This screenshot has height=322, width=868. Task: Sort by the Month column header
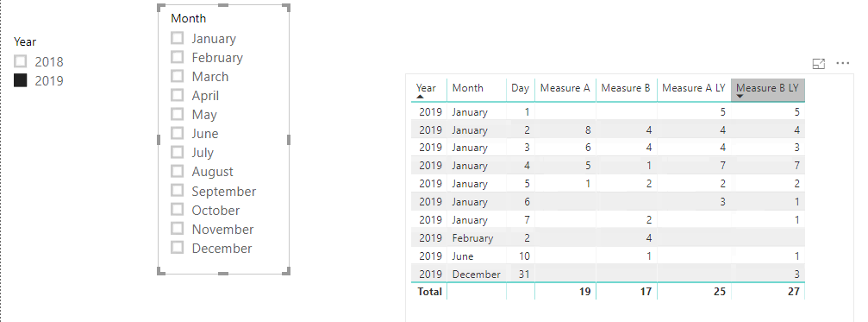coord(477,90)
